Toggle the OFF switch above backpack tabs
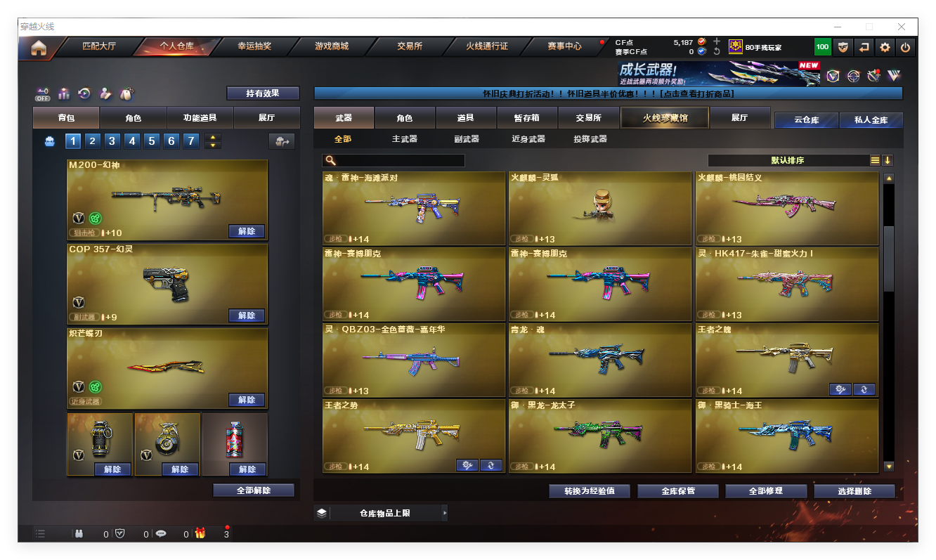Viewport: 936px width, 560px height. (x=43, y=94)
